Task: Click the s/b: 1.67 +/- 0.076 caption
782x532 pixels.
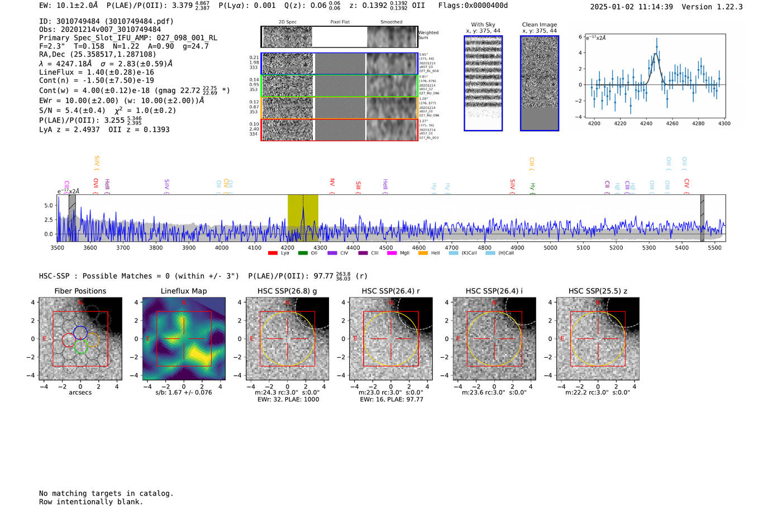Action: coord(184,392)
